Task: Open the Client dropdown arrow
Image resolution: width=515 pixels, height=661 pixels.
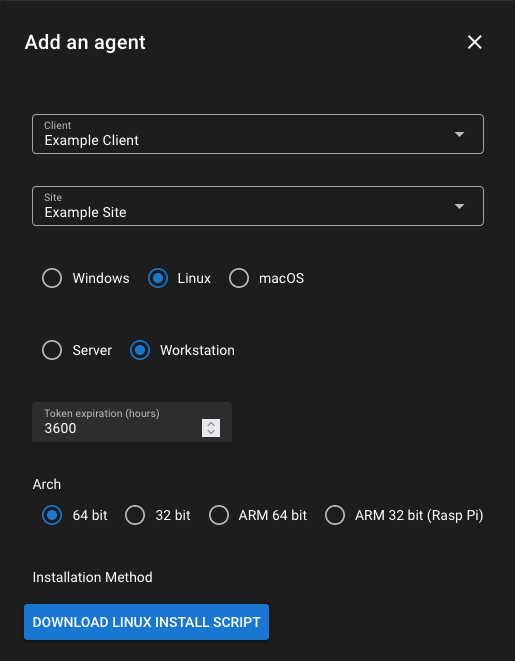Action: point(459,134)
